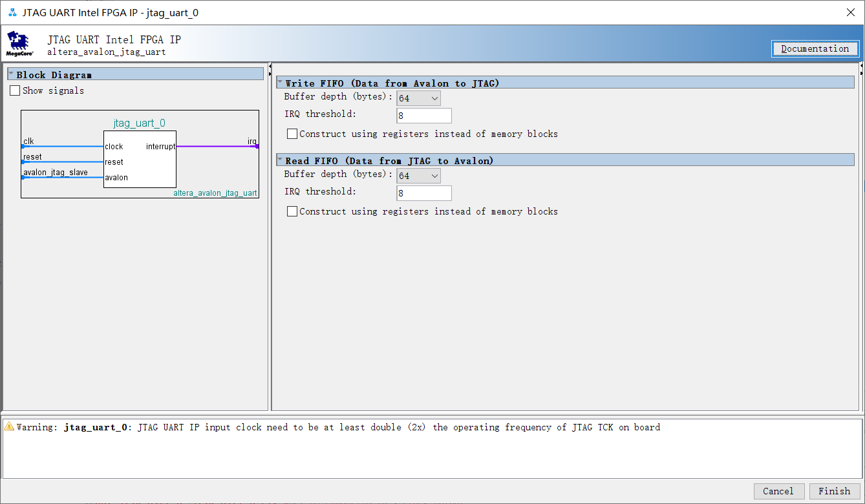
Task: Close the JTAG UART dialog window
Action: tap(850, 12)
